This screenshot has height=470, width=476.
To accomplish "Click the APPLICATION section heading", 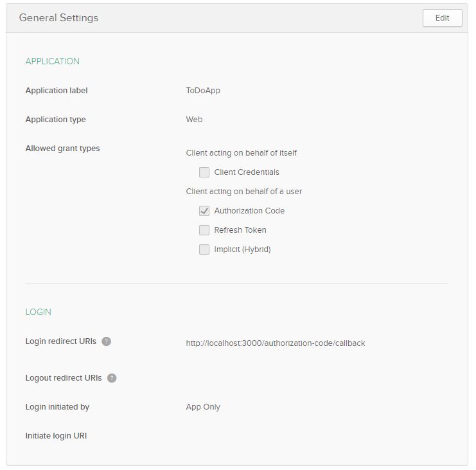I will 53,62.
